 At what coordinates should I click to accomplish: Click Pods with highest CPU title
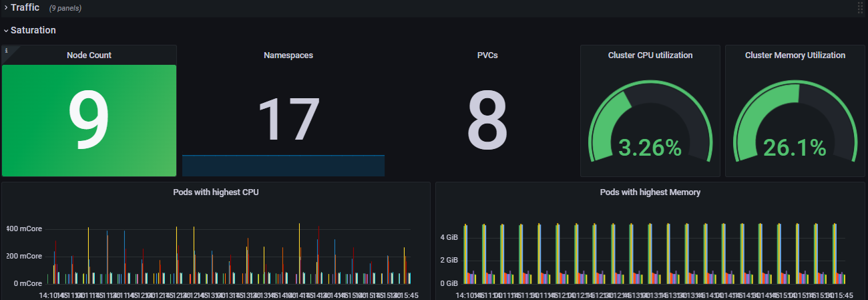pos(216,192)
